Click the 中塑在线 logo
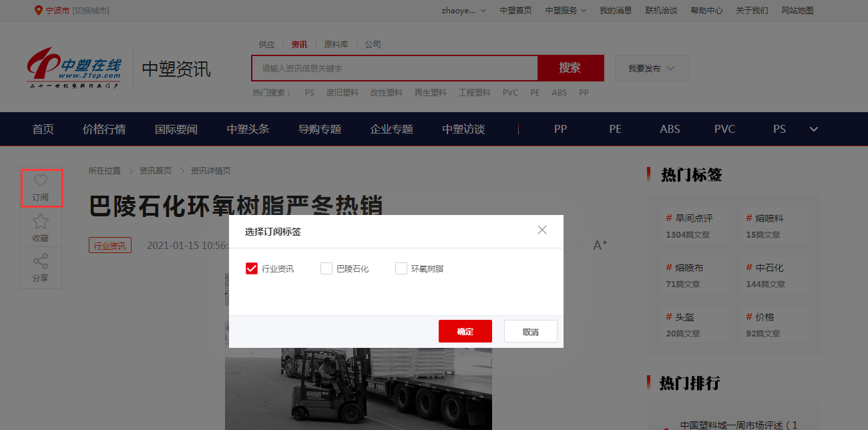The width and height of the screenshot is (868, 430). tap(74, 67)
